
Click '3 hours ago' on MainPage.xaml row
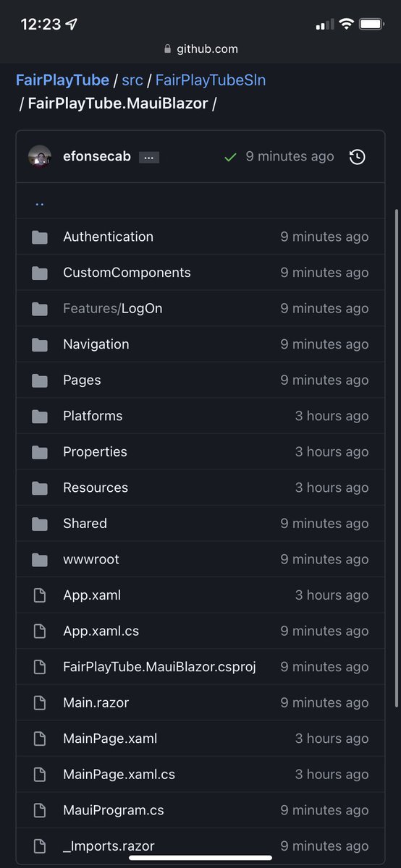(332, 739)
